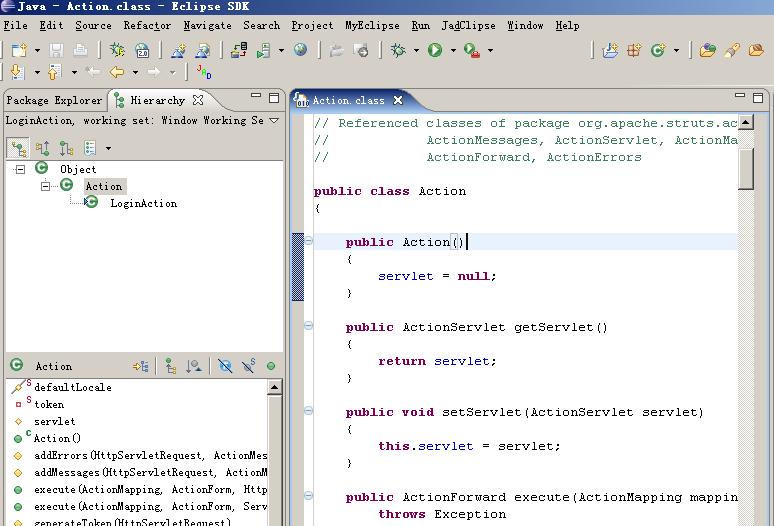Open the MyEclipse menu
The image size is (774, 526).
pos(372,26)
